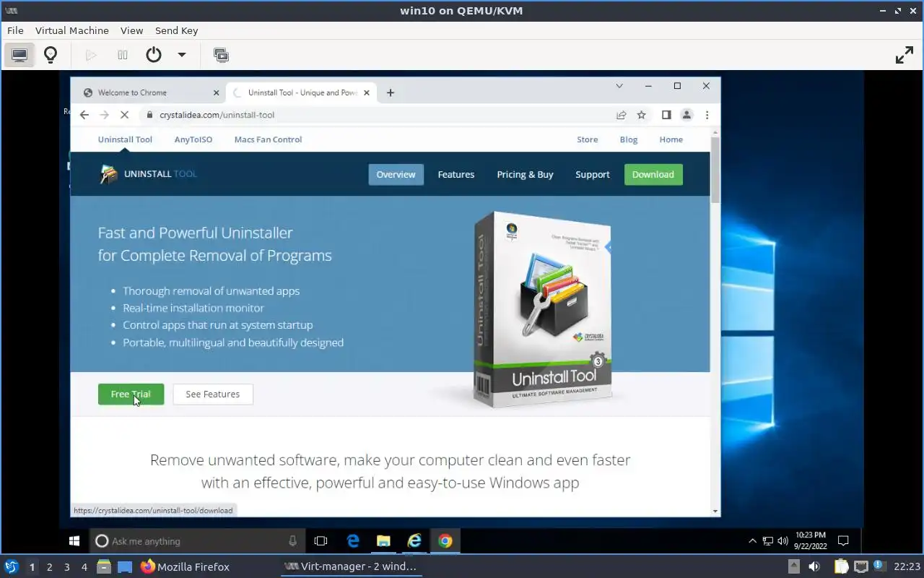Toggle Chrome side panel
Viewport: 924px width, 578px height.
(666, 115)
